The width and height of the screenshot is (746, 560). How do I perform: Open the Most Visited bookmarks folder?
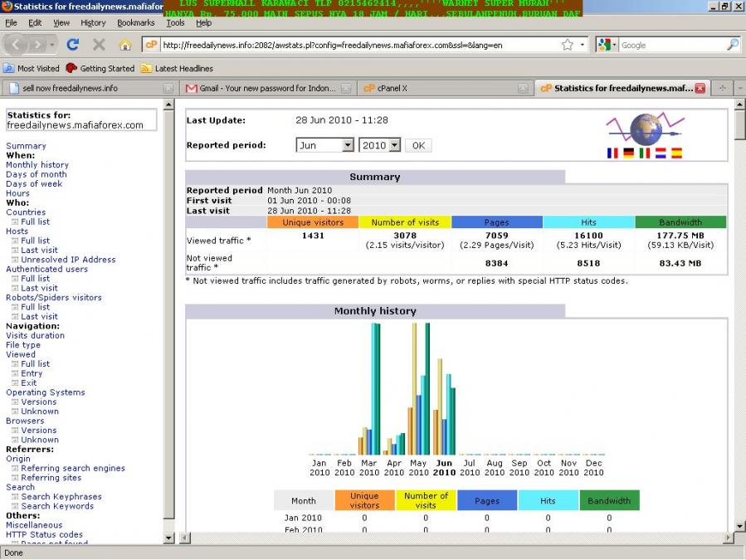click(32, 68)
